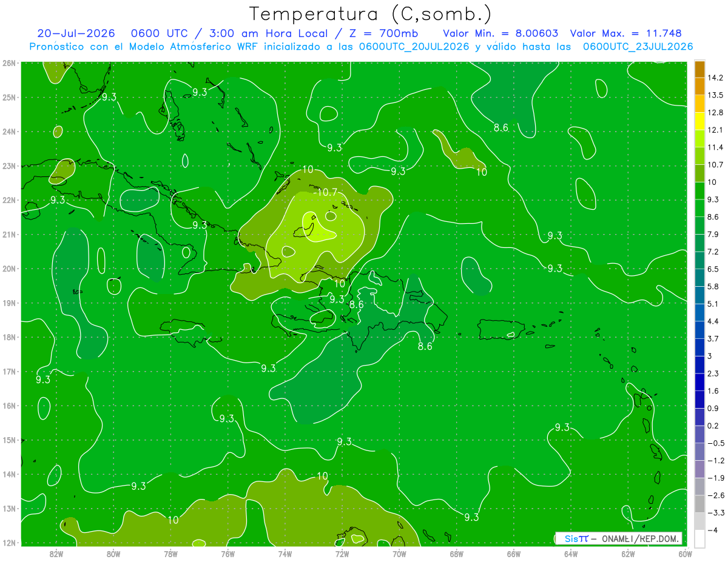Click the 12N latitude axis label

(8, 543)
